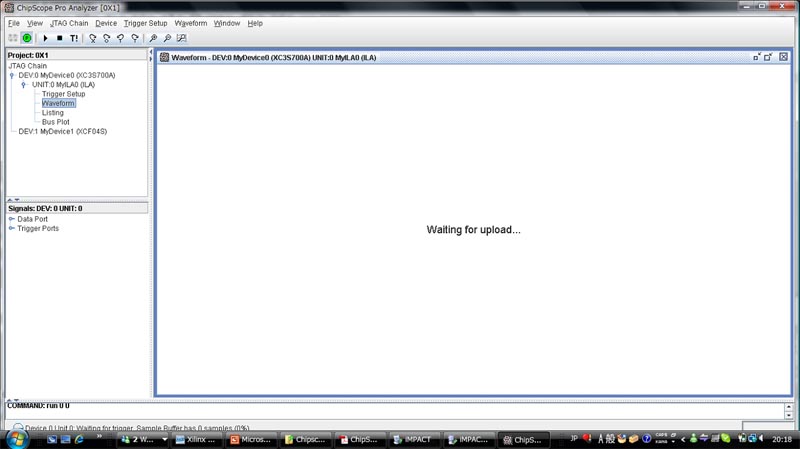Viewport: 800px width, 449px height.
Task: Open the Chipsc... taskbar button
Action: [306, 440]
